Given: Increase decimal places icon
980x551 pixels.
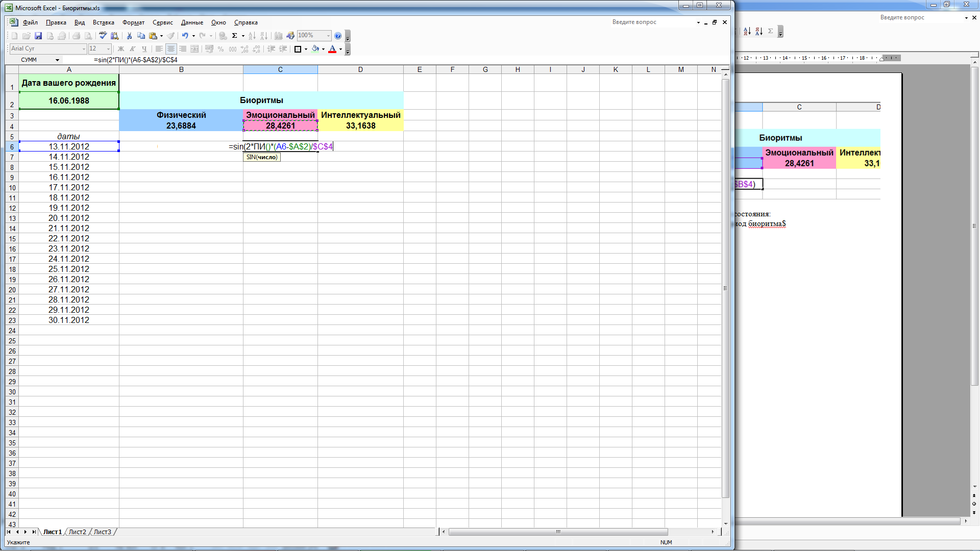Looking at the screenshot, I should tap(244, 49).
